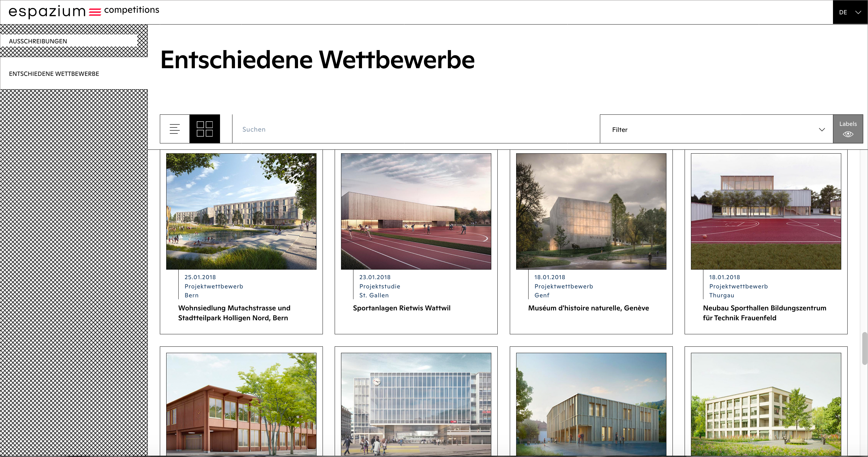The width and height of the screenshot is (868, 457).
Task: Select the grid view icon
Action: click(x=204, y=129)
